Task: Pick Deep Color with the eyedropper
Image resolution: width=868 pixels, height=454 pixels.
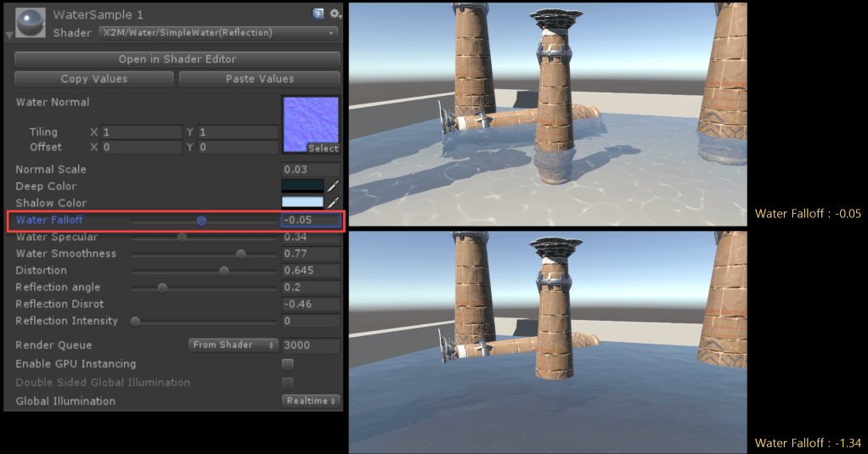Action: point(333,186)
